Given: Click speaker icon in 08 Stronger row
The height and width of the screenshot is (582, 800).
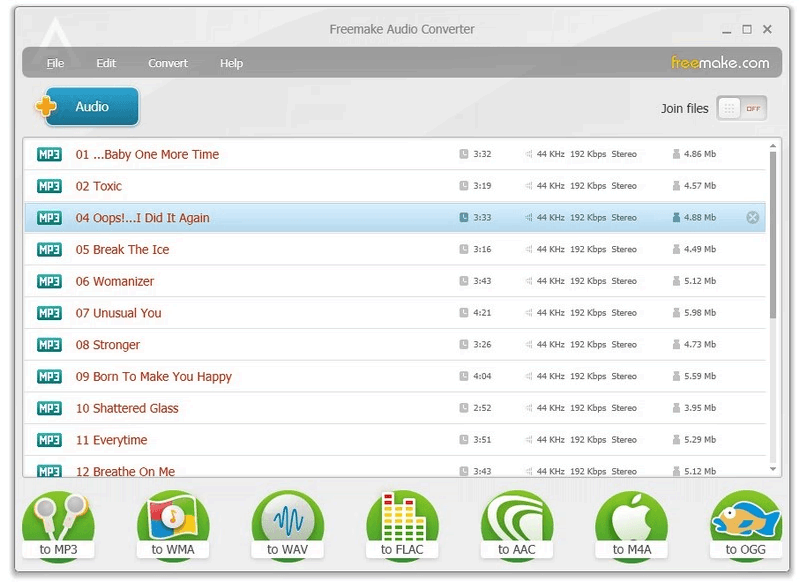Looking at the screenshot, I should click(x=529, y=344).
